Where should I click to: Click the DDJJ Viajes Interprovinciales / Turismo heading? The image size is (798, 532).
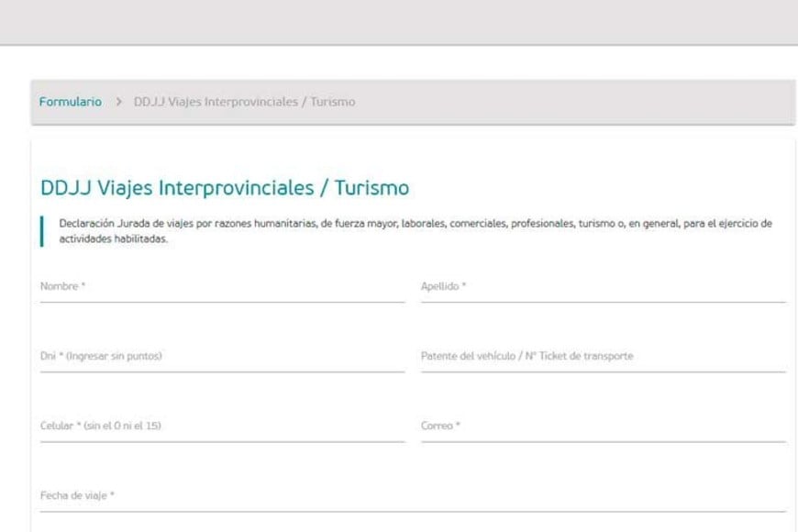click(225, 188)
